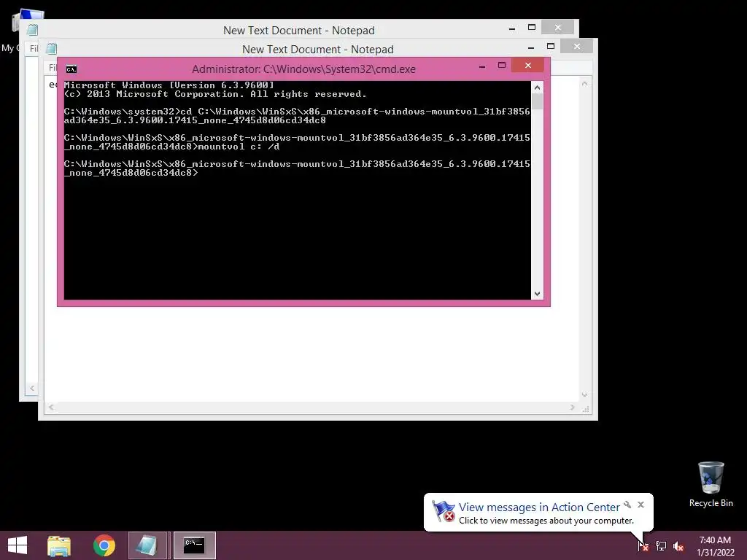Click the Action Center flag tray icon

(x=643, y=545)
